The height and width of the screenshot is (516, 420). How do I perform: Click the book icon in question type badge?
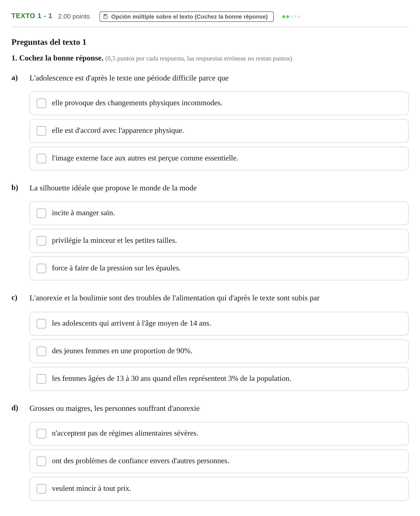(105, 16)
